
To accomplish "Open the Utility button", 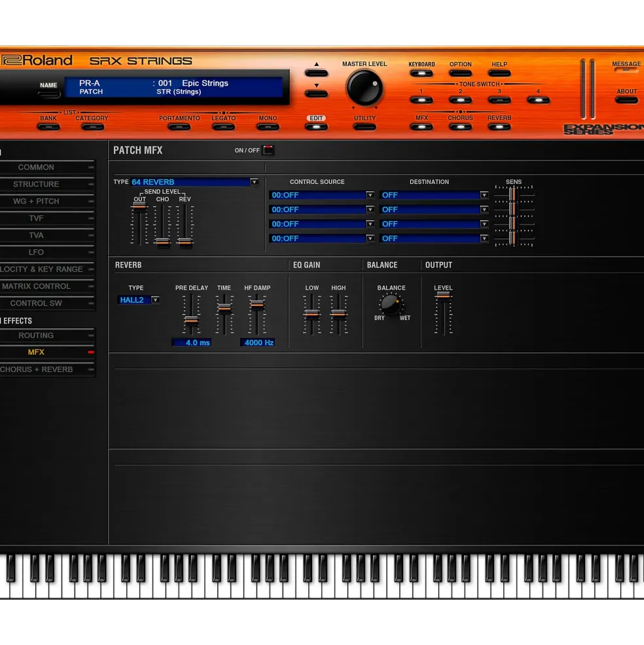I will [365, 127].
